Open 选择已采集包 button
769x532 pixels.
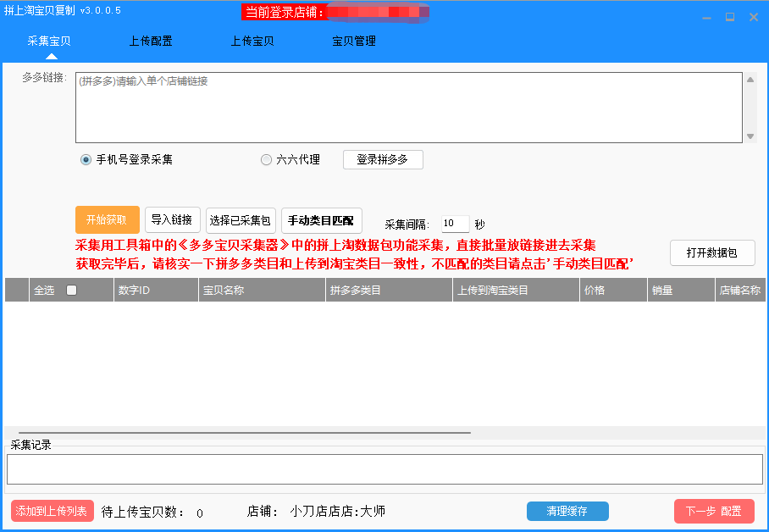pyautogui.click(x=241, y=220)
